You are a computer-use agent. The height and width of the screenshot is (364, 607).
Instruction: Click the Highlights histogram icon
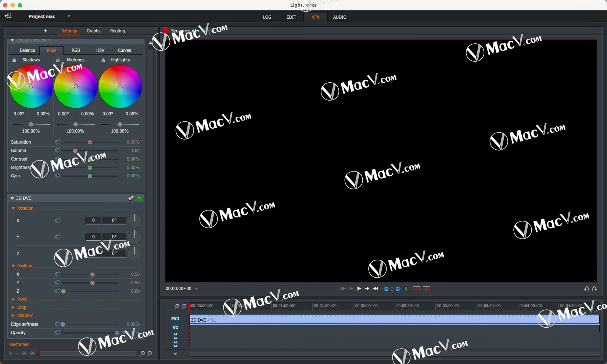(103, 60)
